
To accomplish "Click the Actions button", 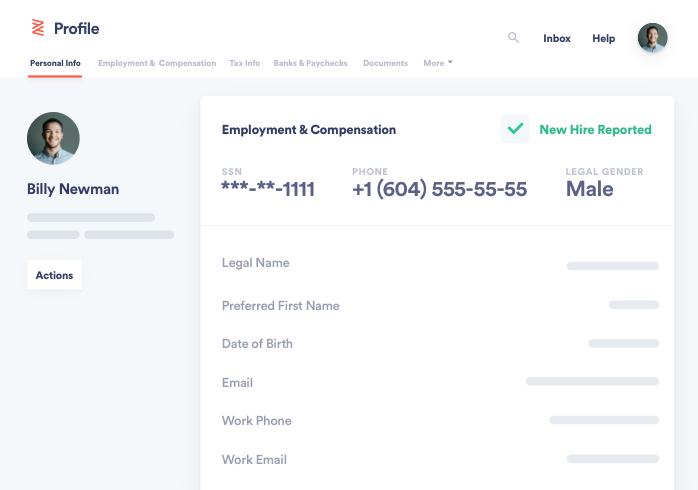I will click(54, 275).
